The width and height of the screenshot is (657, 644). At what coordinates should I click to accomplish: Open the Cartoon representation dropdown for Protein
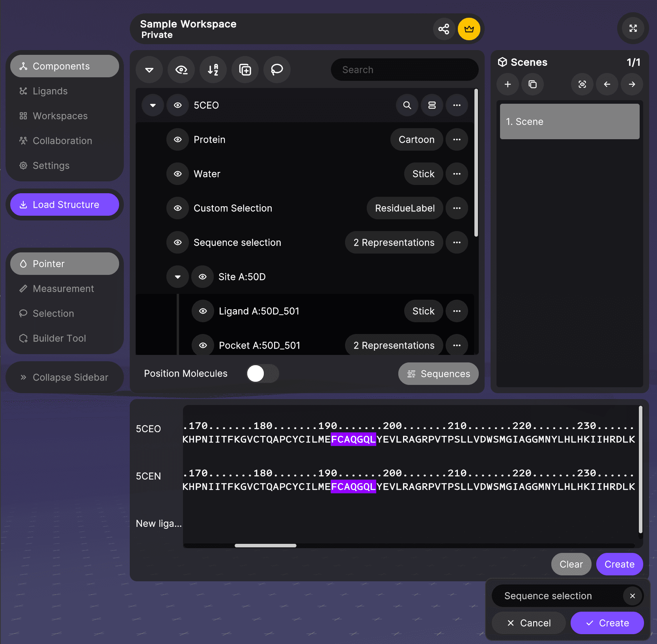pos(416,140)
